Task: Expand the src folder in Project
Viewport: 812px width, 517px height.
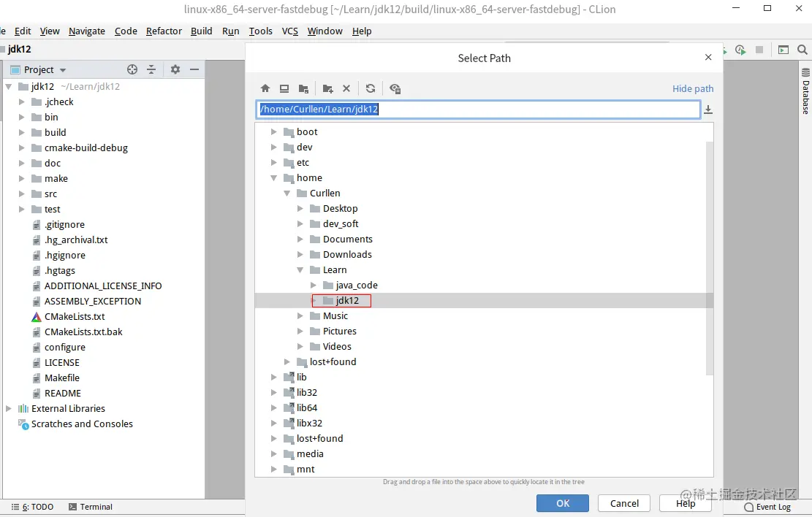Action: [22, 194]
